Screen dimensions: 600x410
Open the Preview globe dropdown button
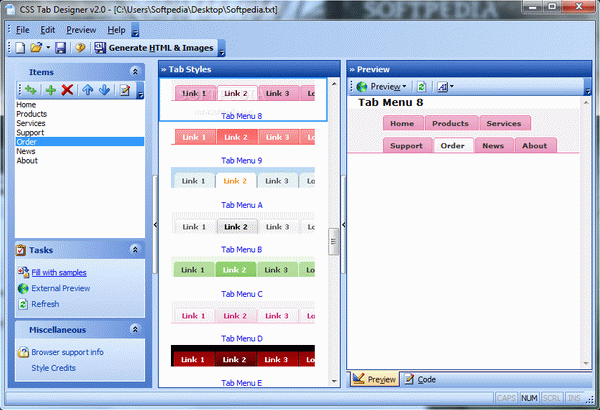(381, 87)
